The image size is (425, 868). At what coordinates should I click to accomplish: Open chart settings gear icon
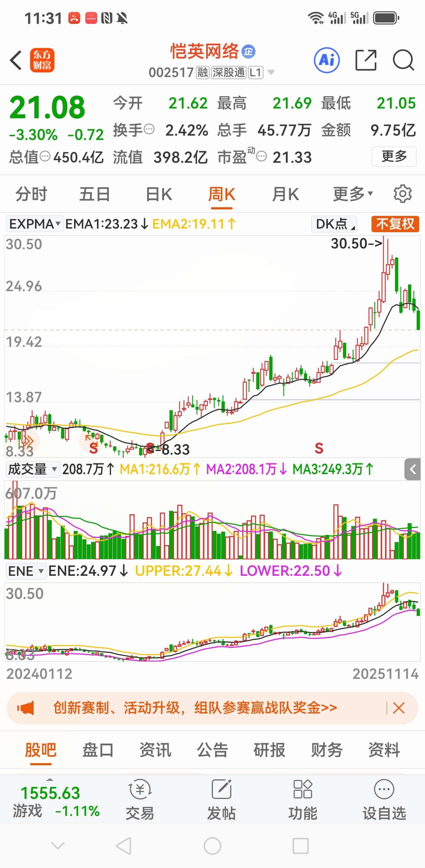(403, 194)
